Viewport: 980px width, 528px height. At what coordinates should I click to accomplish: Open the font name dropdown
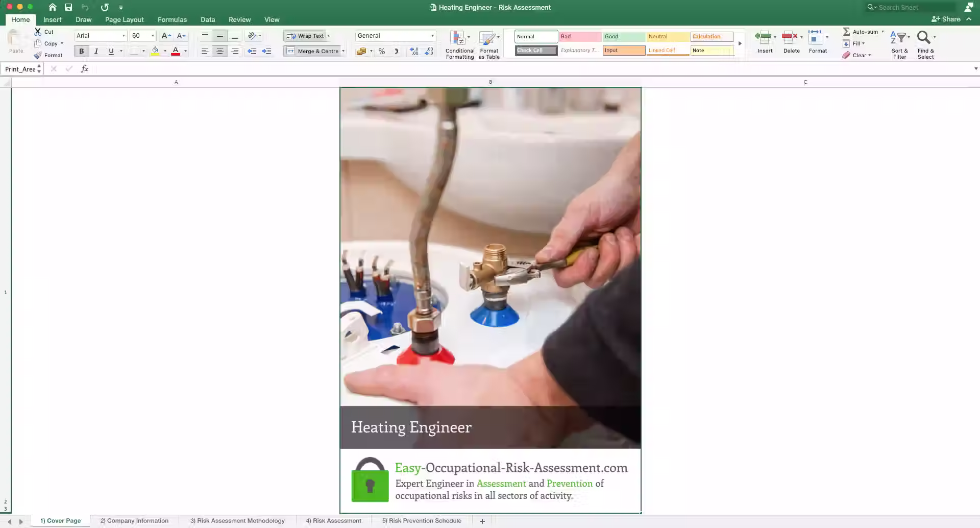tap(124, 36)
